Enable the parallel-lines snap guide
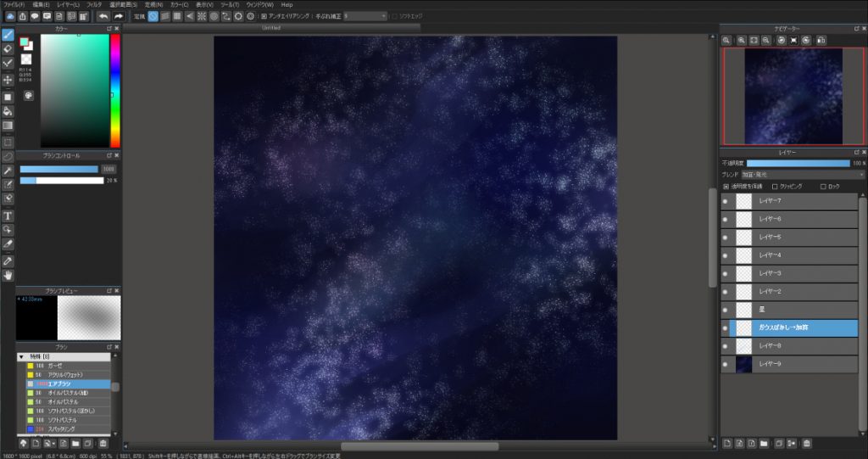The width and height of the screenshot is (868, 459). pyautogui.click(x=165, y=17)
